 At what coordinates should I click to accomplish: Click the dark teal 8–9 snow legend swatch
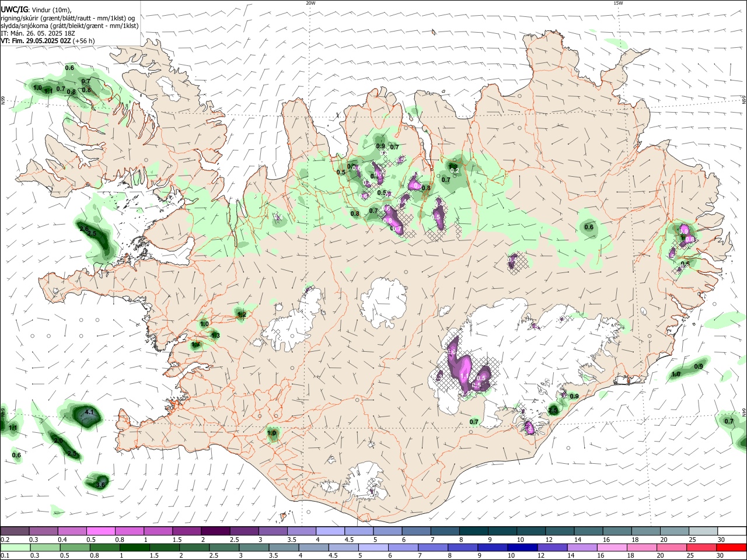(x=473, y=531)
